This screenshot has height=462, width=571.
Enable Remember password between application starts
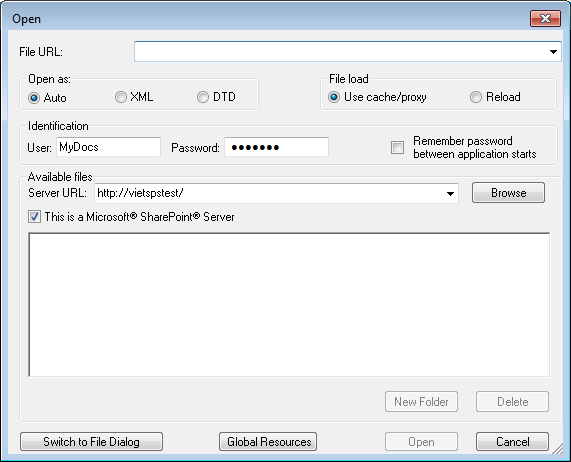coord(397,147)
